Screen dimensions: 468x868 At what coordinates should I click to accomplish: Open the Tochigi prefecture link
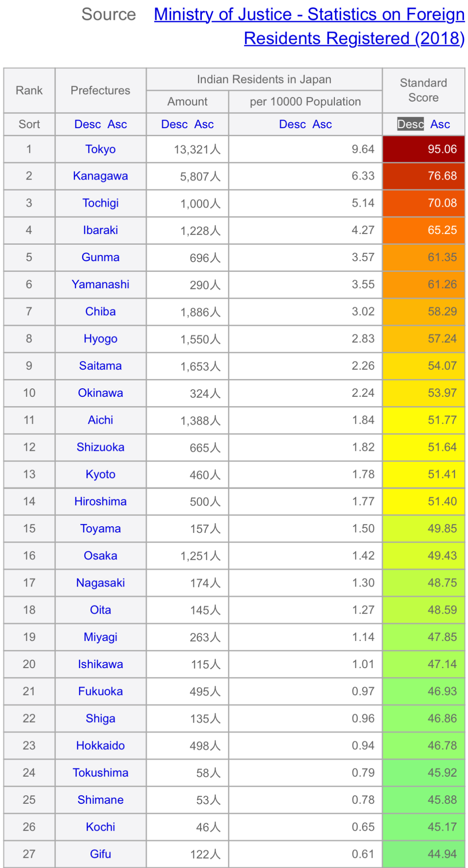coord(101,203)
